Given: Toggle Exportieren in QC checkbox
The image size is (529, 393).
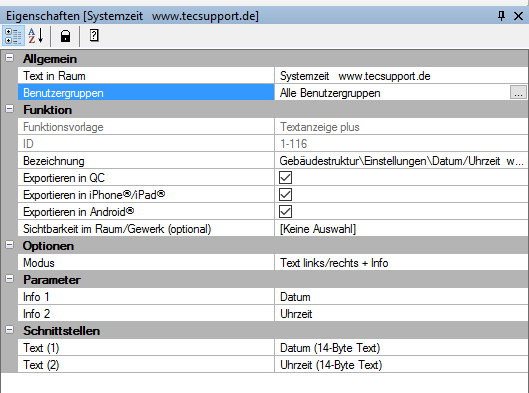Looking at the screenshot, I should point(285,177).
